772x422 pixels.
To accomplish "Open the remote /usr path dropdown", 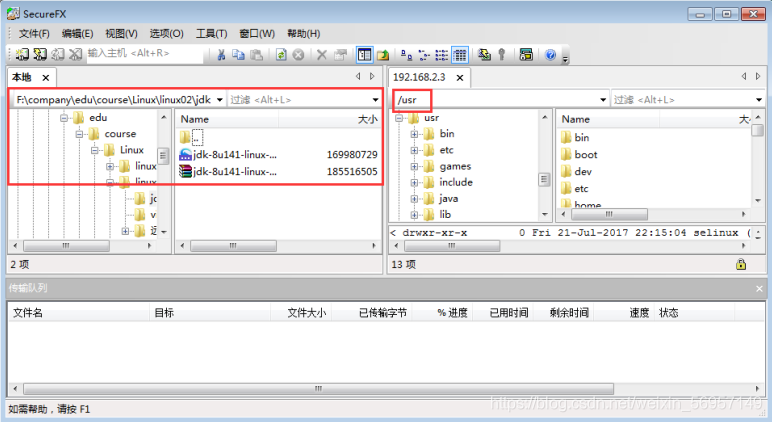I will pyautogui.click(x=603, y=100).
